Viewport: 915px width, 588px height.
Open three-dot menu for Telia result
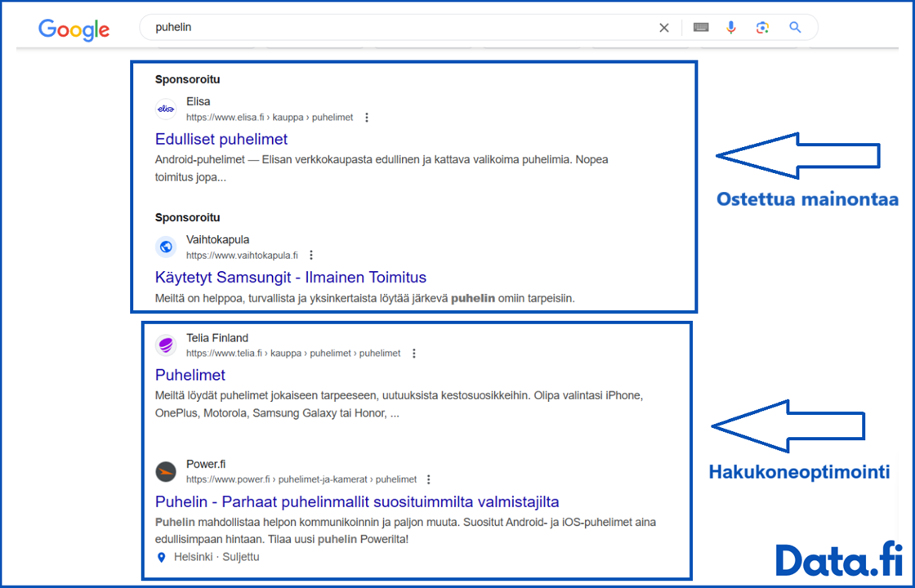pyautogui.click(x=413, y=353)
